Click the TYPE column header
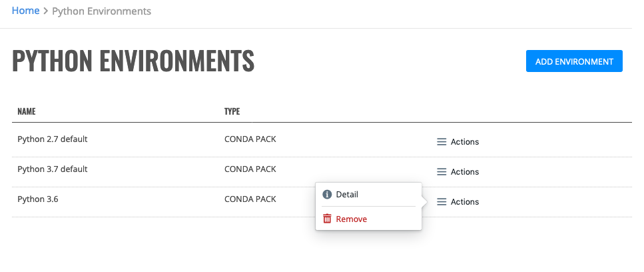This screenshot has width=644, height=272. pos(232,111)
